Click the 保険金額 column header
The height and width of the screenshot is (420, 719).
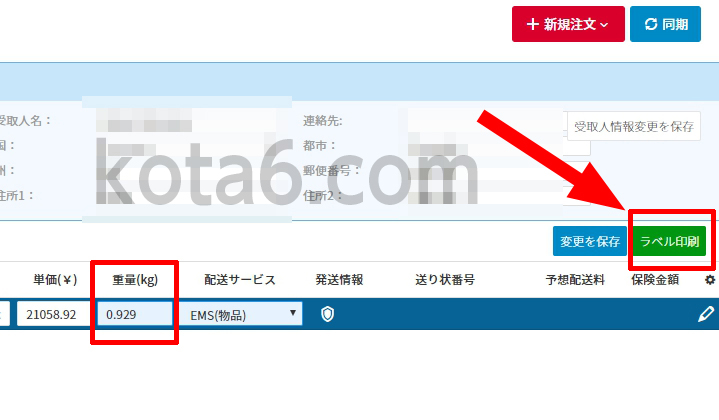[655, 280]
